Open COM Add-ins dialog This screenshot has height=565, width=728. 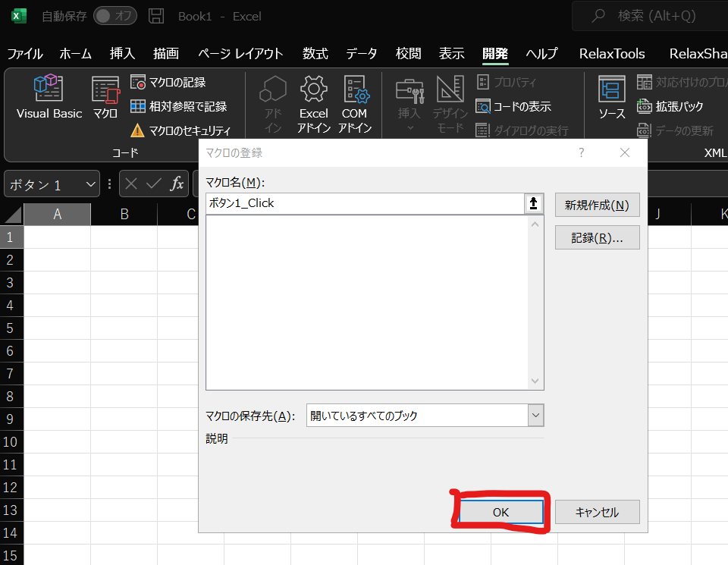click(x=354, y=102)
